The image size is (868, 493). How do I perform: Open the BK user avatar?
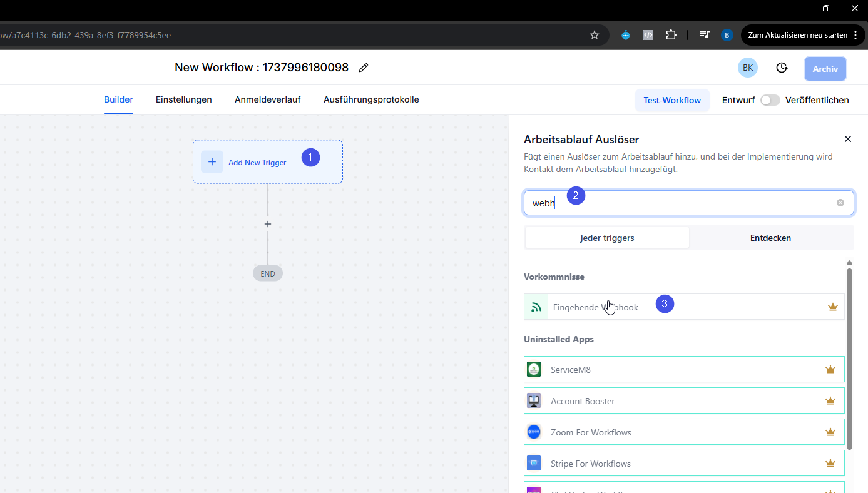coord(748,68)
